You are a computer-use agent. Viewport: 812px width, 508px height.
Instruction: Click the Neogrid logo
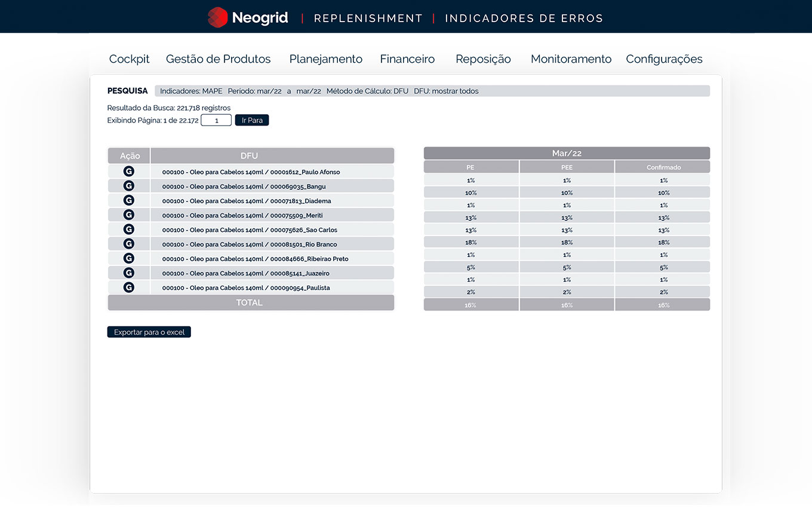click(x=248, y=17)
